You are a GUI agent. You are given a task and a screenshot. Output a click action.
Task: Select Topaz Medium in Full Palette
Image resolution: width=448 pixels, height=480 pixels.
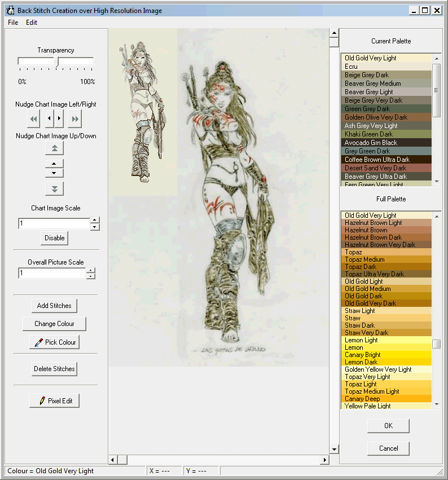point(386,259)
